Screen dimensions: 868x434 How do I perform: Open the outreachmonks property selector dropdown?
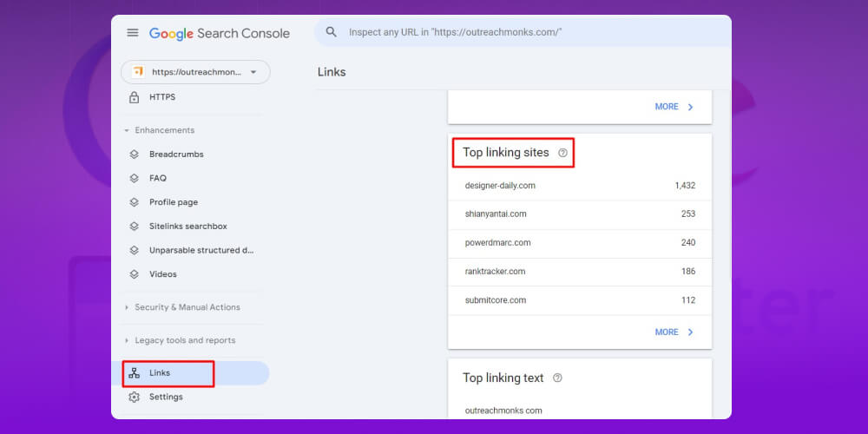(x=195, y=72)
